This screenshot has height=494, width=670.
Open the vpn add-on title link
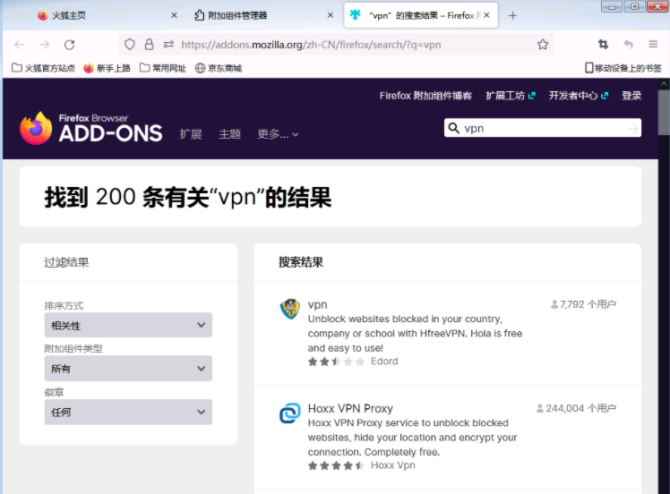click(317, 305)
